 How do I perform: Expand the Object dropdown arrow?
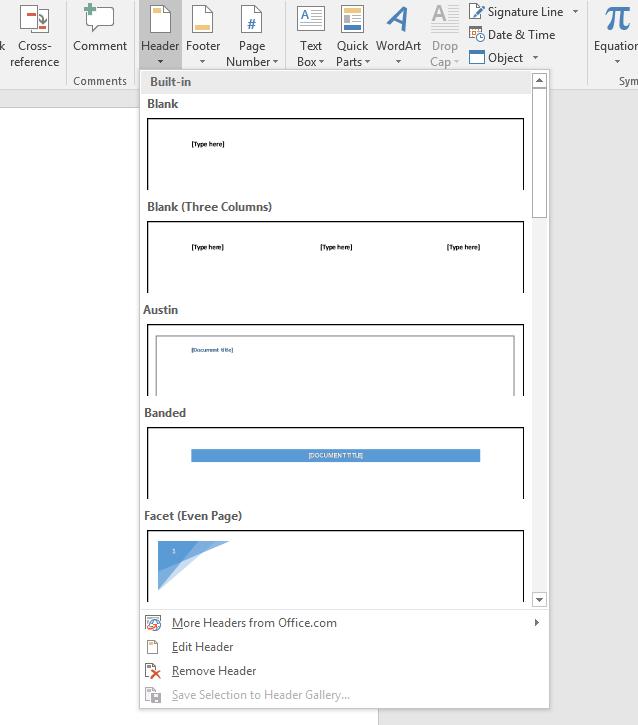click(x=535, y=58)
